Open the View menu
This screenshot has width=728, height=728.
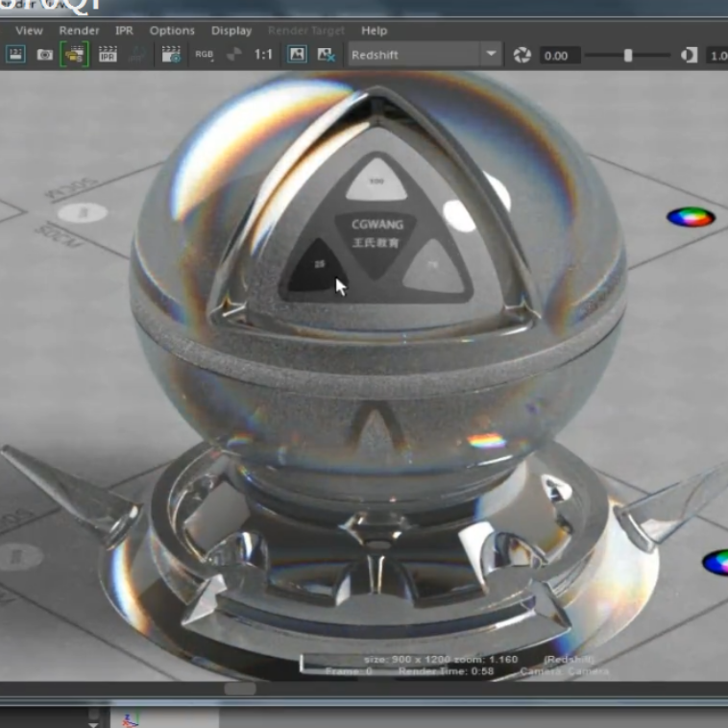[x=29, y=31]
